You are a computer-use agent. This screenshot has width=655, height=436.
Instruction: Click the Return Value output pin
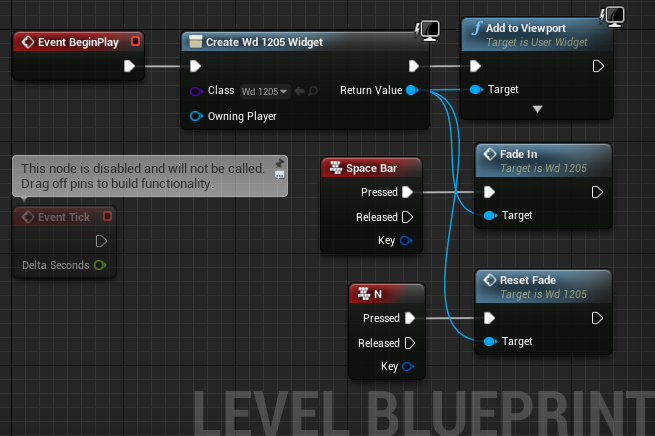point(412,90)
